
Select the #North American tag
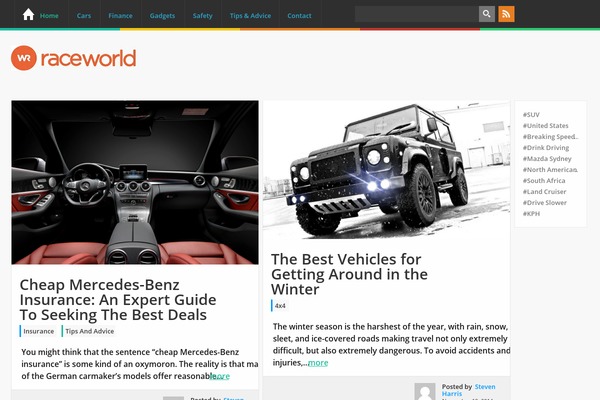(x=550, y=170)
